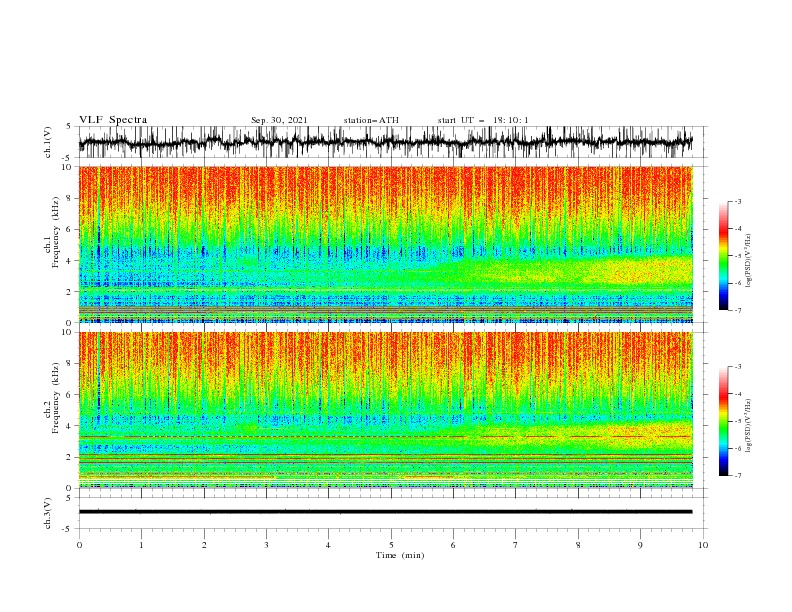The height and width of the screenshot is (612, 792).
Task: Click the ch.1 PSD color bar
Action: point(723,256)
